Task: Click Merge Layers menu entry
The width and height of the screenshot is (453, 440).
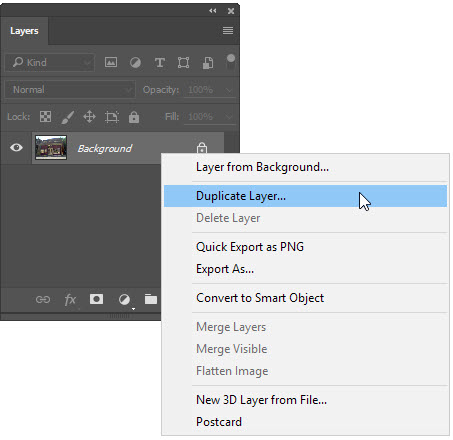Action: tap(305, 327)
